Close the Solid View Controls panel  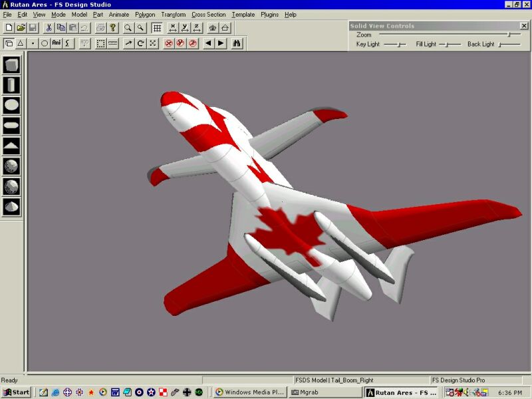pyautogui.click(x=524, y=26)
